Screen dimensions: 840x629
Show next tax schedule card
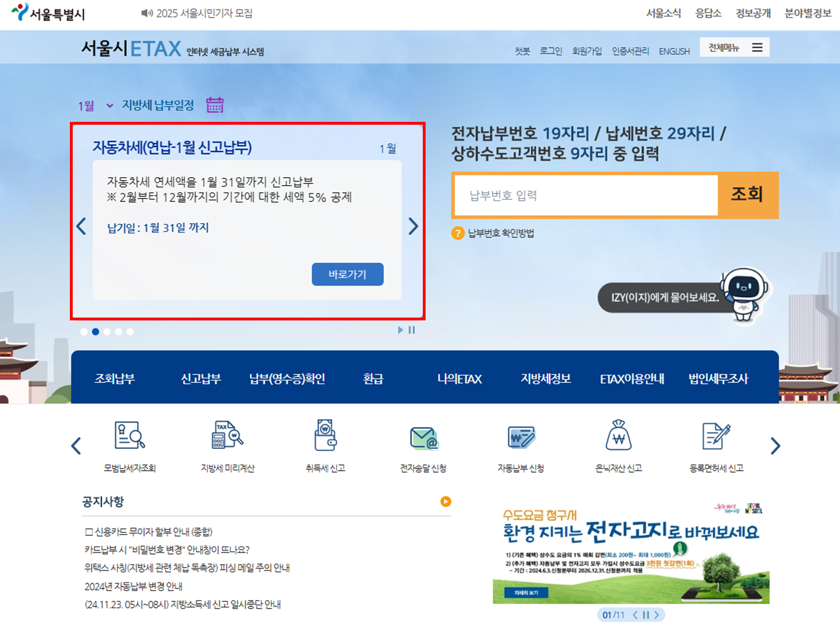coord(413,226)
